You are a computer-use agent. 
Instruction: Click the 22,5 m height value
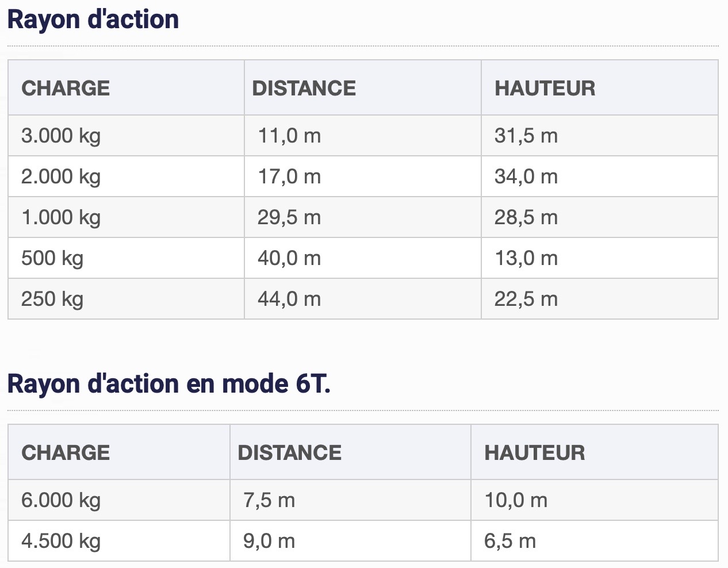tap(526, 299)
